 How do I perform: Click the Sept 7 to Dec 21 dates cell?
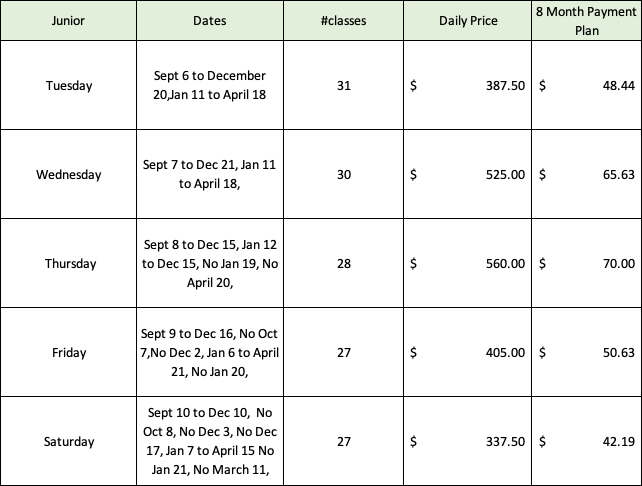tap(210, 174)
